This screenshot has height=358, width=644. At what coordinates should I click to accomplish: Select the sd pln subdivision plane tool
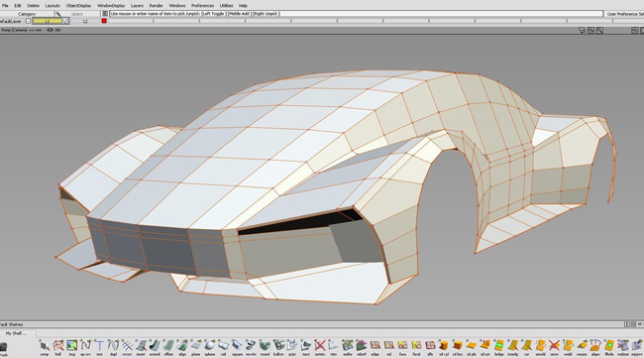[472, 348]
